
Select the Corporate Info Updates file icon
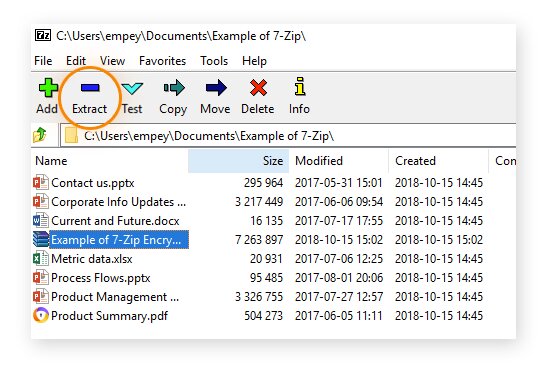40,201
